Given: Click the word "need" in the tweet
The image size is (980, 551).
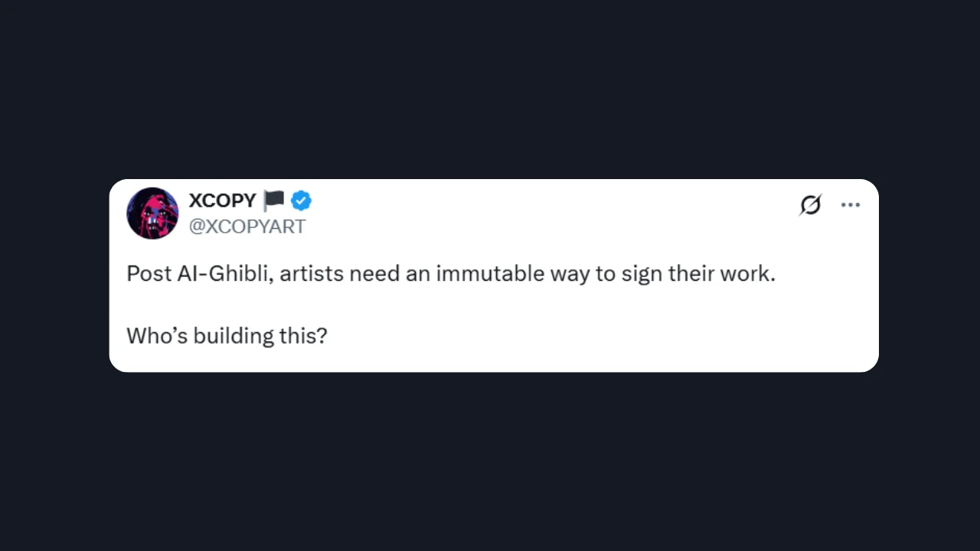Looking at the screenshot, I should (x=374, y=274).
